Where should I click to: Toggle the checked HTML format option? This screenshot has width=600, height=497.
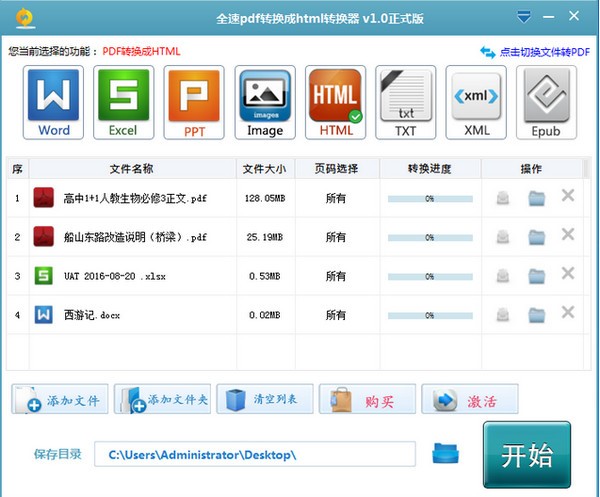click(x=335, y=102)
